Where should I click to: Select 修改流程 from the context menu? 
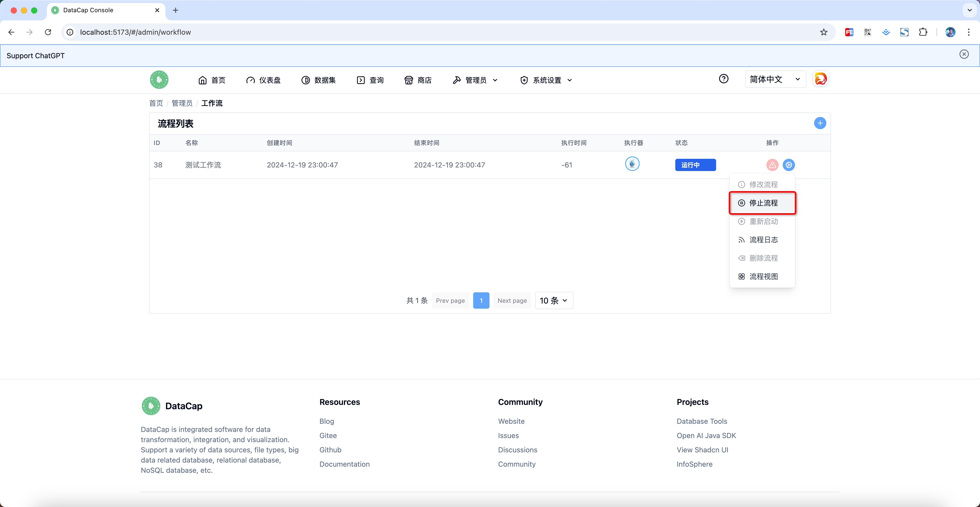[x=762, y=185]
